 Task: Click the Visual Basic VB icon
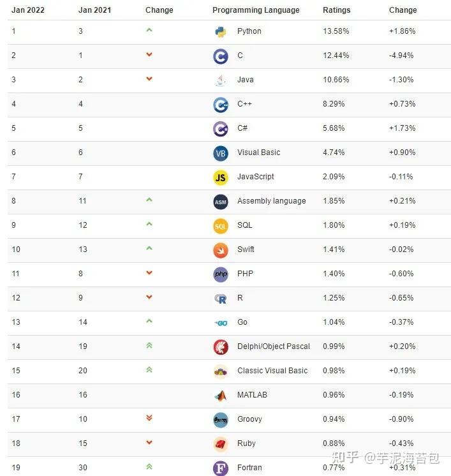point(221,152)
